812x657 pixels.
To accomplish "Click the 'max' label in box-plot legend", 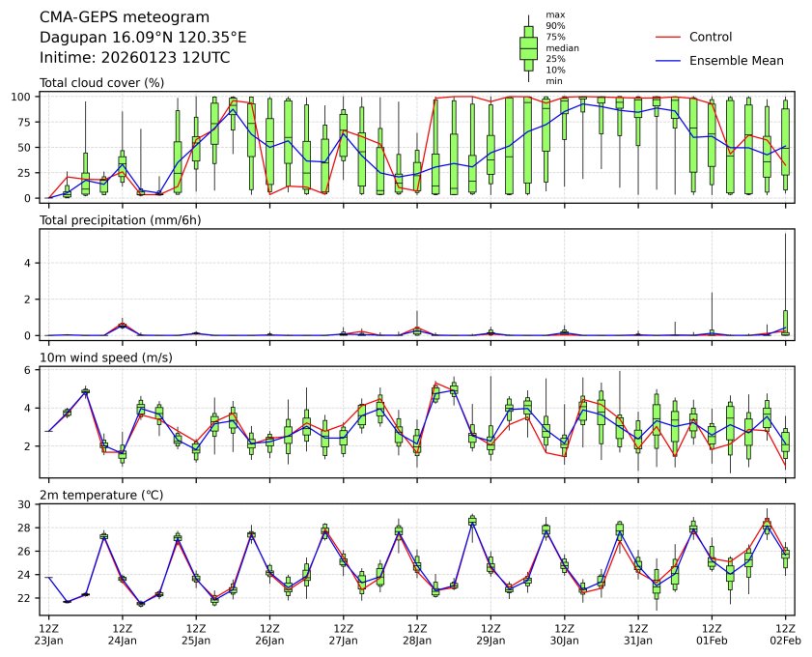I will click(554, 15).
